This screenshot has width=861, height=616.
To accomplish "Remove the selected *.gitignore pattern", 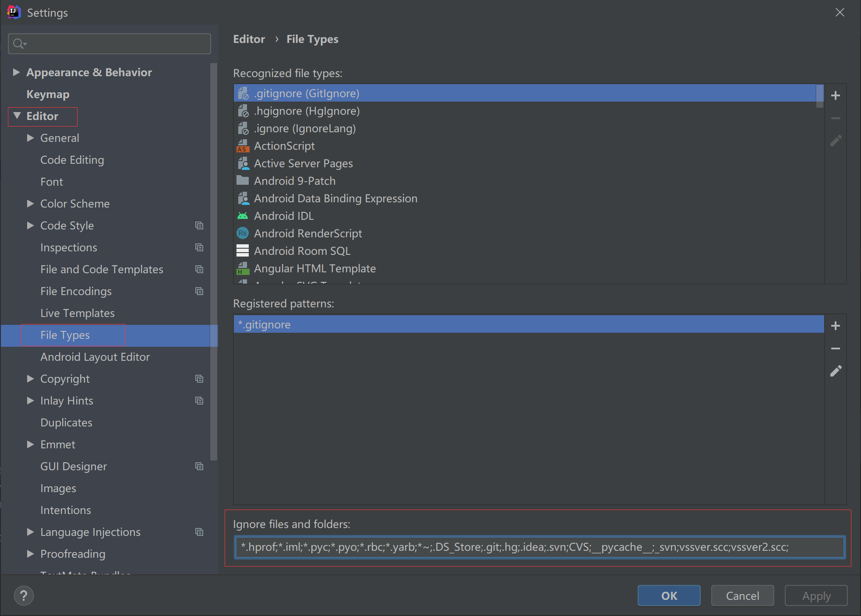I will pos(835,348).
